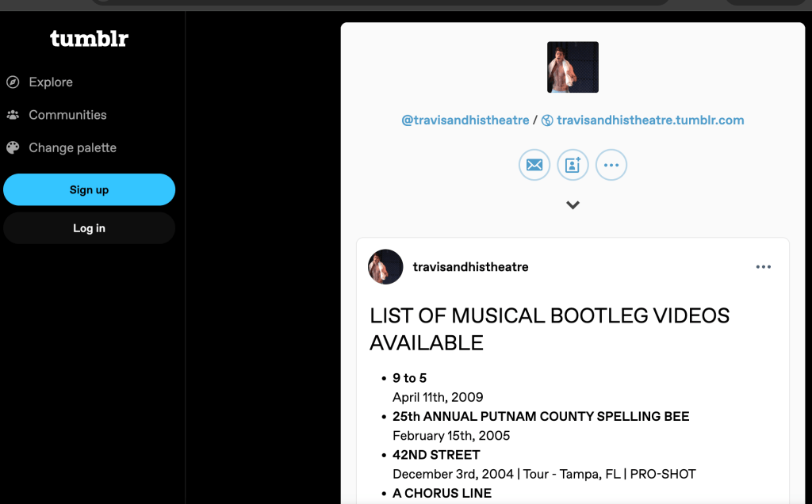Screen dimensions: 812x504
Task: Visit the travisandhistheatre.tumblr.com link
Action: [x=650, y=120]
